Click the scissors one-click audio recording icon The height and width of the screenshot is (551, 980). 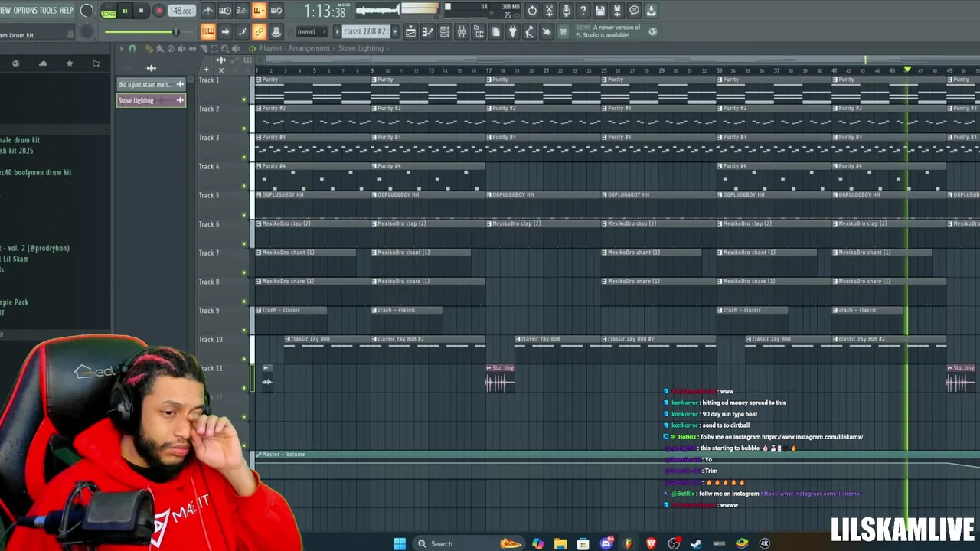(x=549, y=11)
